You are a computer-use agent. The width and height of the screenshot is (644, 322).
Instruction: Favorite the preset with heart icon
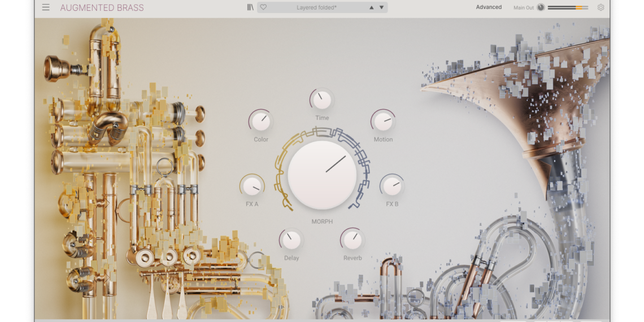tap(263, 7)
